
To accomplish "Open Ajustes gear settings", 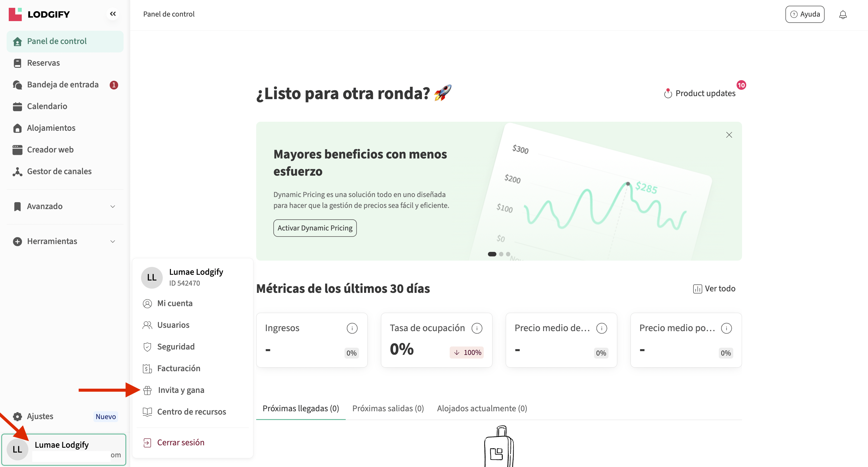I will [x=40, y=416].
